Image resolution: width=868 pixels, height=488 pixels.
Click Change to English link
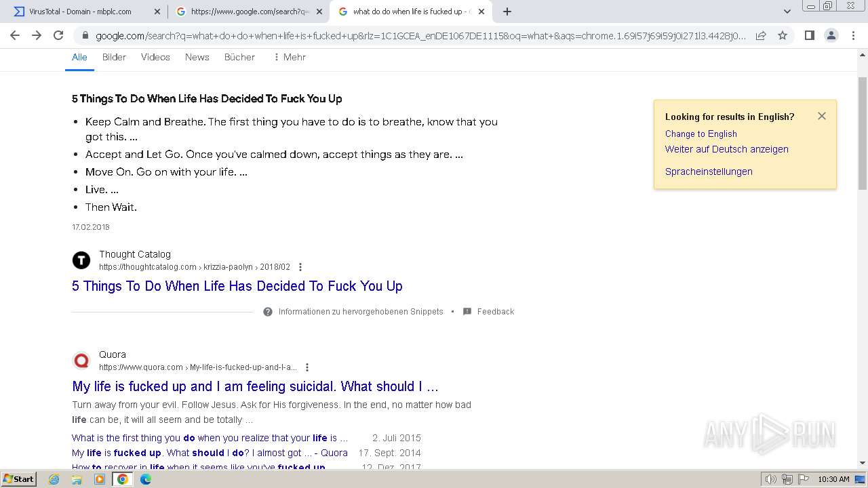click(x=701, y=134)
